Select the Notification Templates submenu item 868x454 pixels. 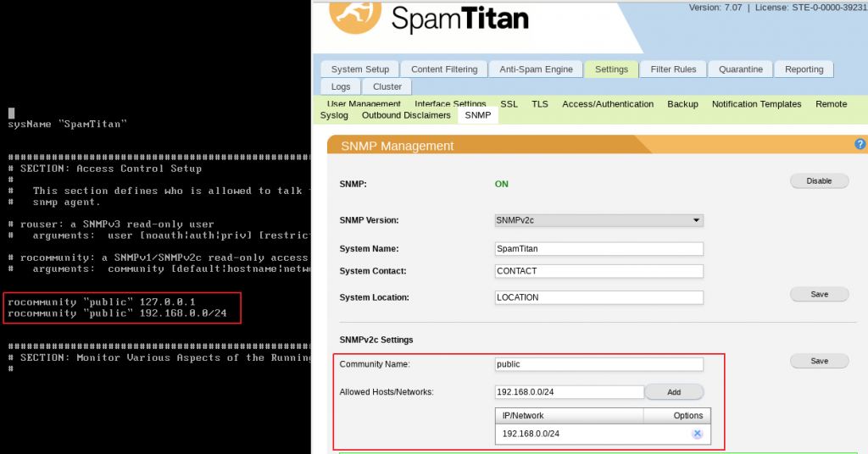tap(756, 104)
